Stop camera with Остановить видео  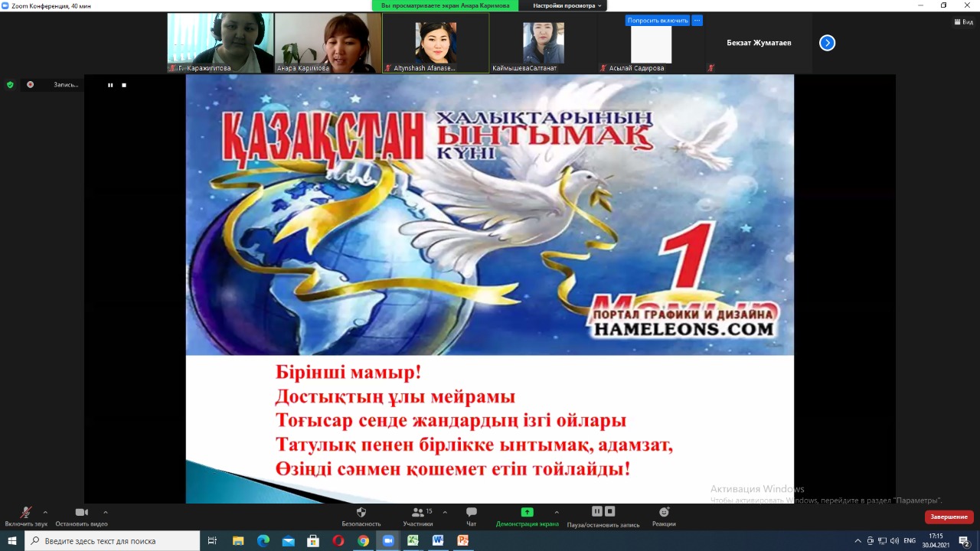(81, 517)
